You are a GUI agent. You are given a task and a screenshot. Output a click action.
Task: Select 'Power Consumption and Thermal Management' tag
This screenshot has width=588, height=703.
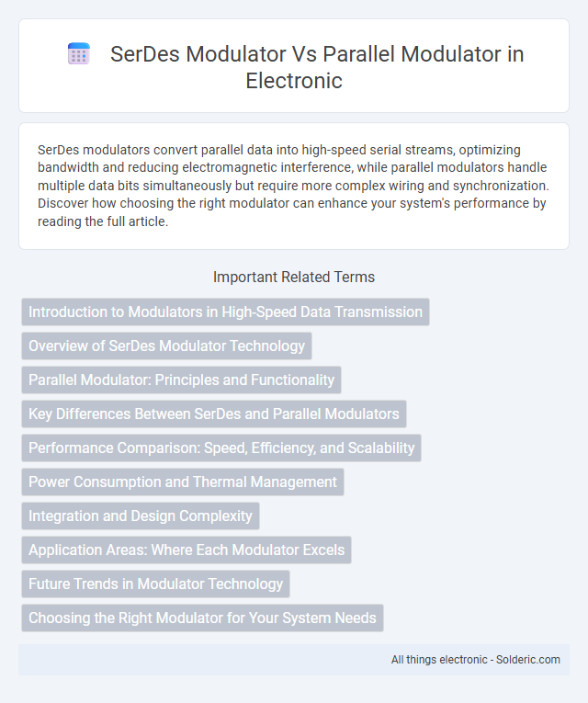[x=183, y=482]
